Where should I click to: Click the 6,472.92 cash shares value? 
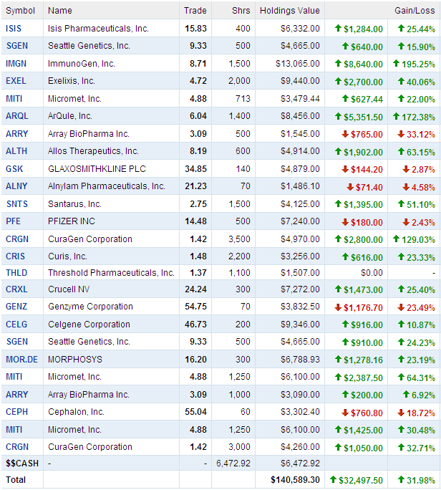pyautogui.click(x=233, y=463)
